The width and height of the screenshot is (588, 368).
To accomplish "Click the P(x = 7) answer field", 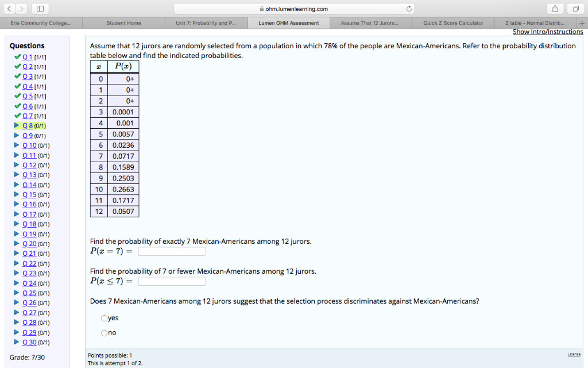I will coord(171,251).
